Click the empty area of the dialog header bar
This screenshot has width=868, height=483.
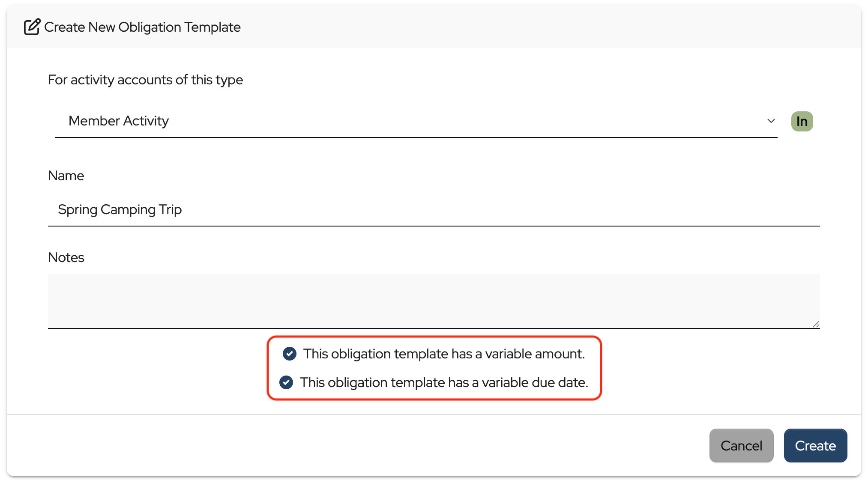tap(514, 27)
